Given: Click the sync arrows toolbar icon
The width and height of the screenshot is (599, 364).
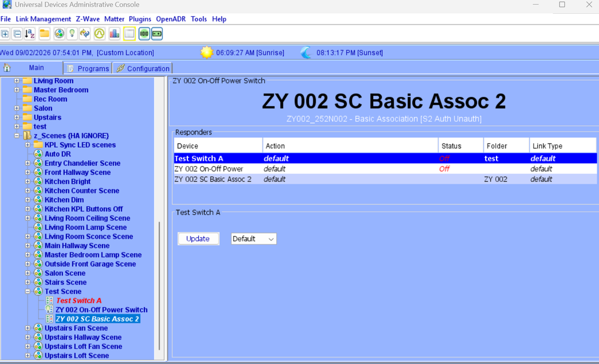Looking at the screenshot, I should 85,34.
